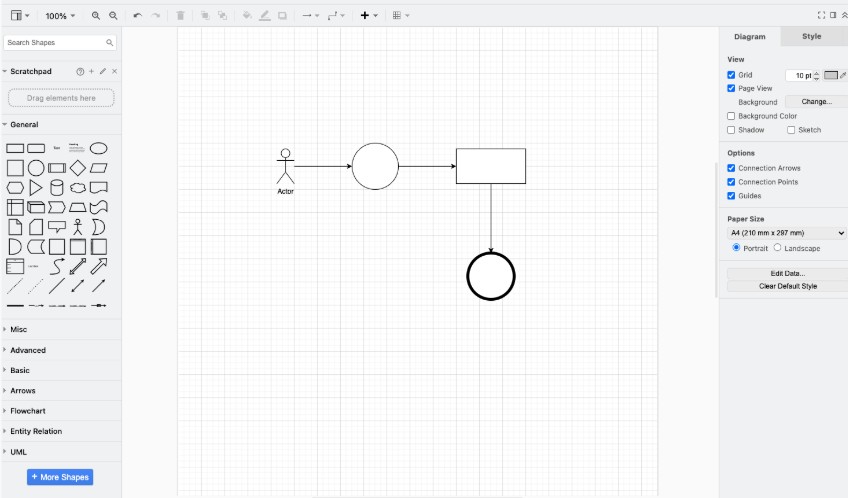Switch to the Style tab
The width and height of the screenshot is (848, 498).
(811, 37)
